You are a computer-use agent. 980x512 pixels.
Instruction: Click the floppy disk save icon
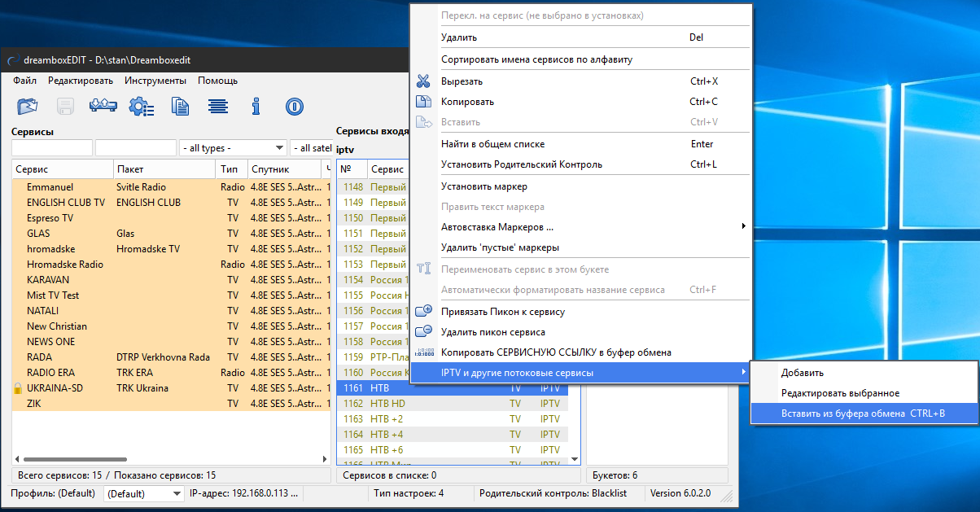[x=65, y=106]
